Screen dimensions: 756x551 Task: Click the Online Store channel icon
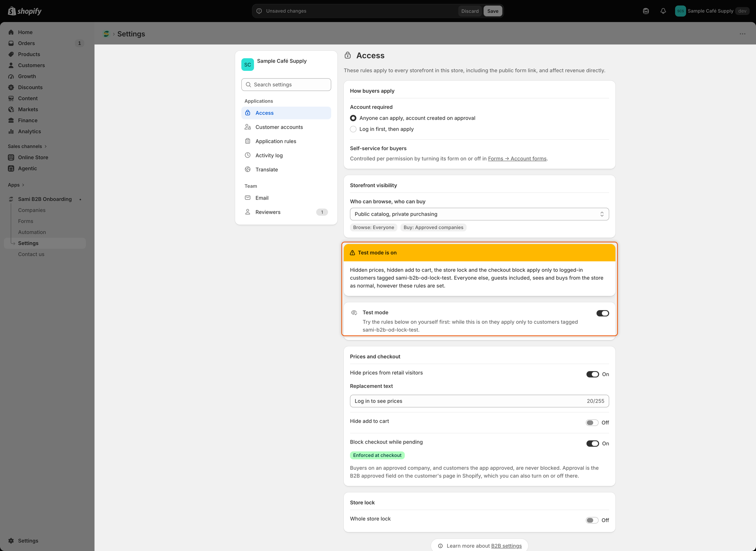pyautogui.click(x=11, y=157)
